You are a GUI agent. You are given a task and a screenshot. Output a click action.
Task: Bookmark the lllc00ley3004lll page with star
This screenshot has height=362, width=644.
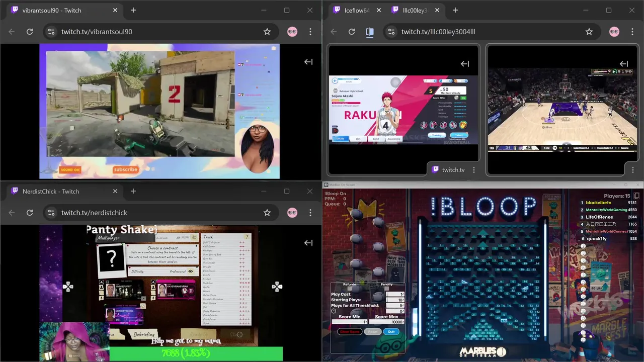589,32
